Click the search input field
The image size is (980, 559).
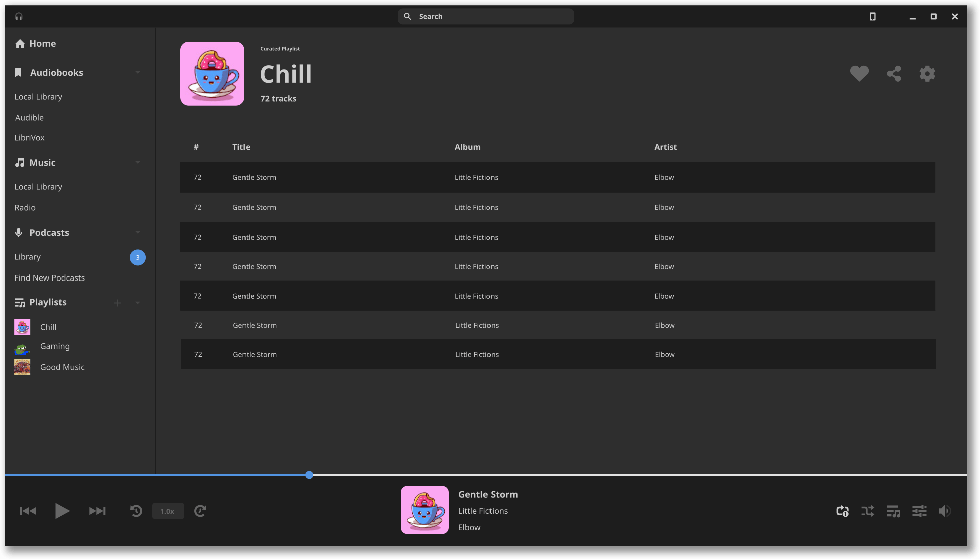(486, 16)
